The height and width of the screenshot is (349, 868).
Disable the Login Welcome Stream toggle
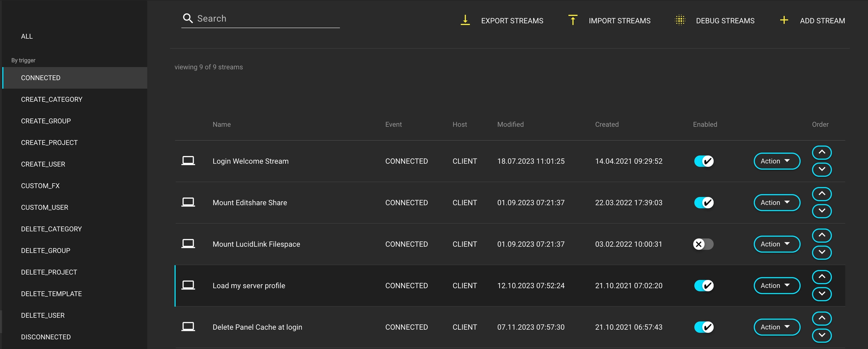[x=704, y=161]
